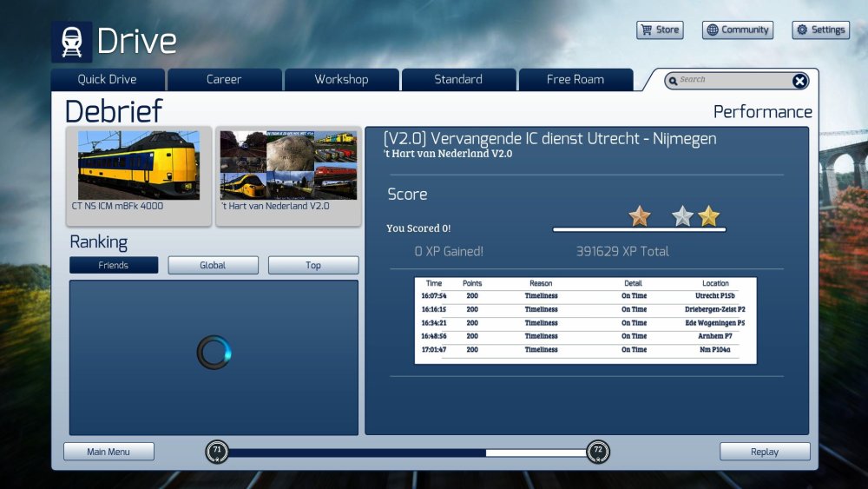868x489 pixels.
Task: Click the magnifier icon in search box
Action: [x=672, y=81]
